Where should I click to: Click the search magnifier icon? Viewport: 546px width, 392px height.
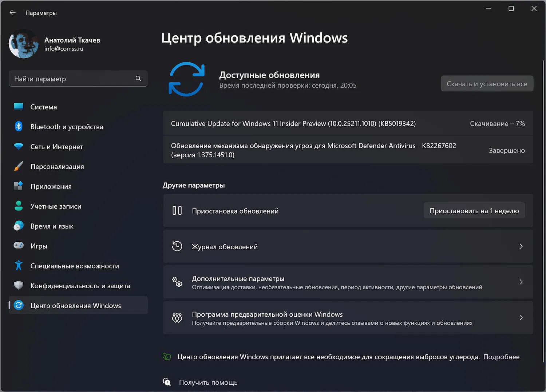point(138,79)
